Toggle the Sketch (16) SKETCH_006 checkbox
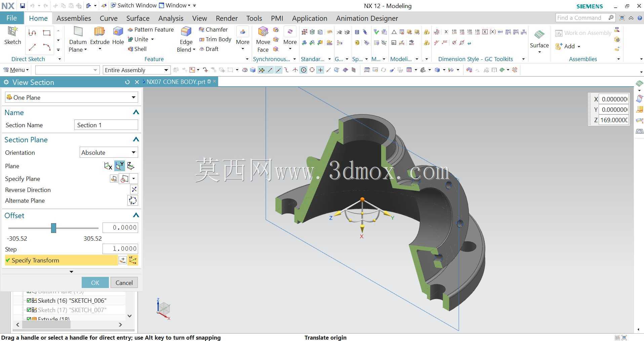 [x=29, y=300]
